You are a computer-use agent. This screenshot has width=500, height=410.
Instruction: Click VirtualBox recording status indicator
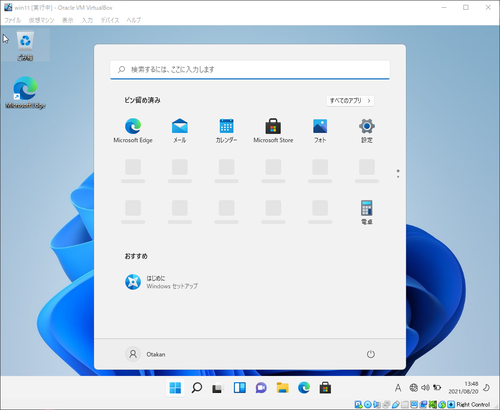(x=423, y=404)
